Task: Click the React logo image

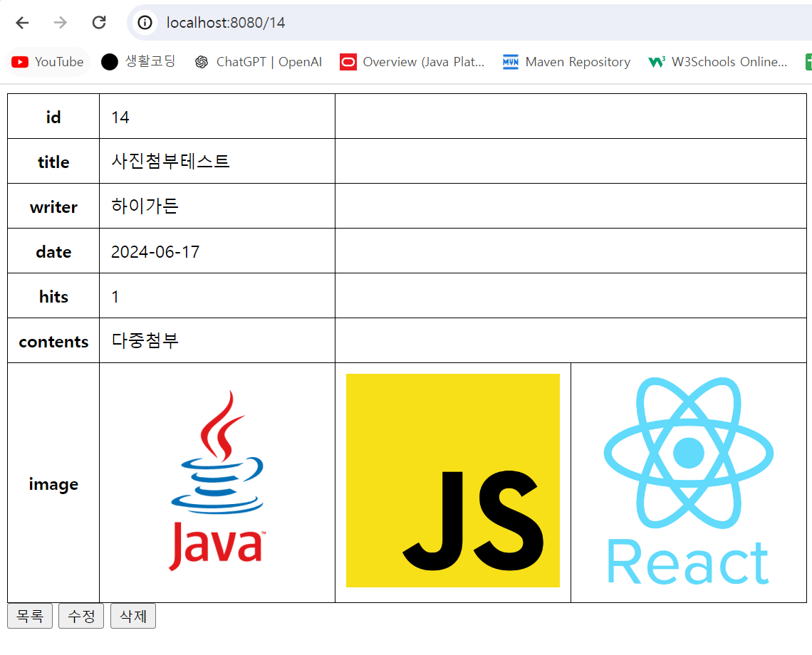Action: coord(689,481)
